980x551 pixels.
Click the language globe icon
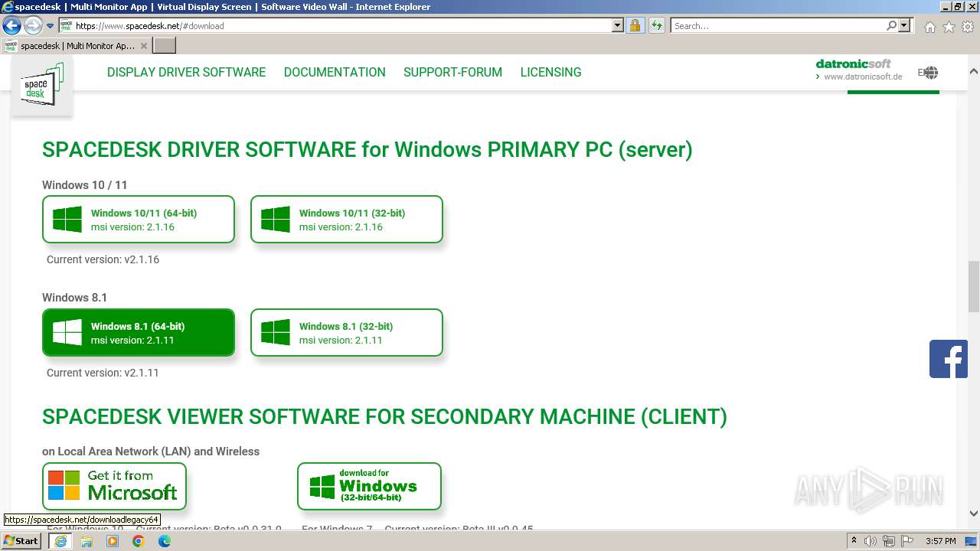pos(930,73)
